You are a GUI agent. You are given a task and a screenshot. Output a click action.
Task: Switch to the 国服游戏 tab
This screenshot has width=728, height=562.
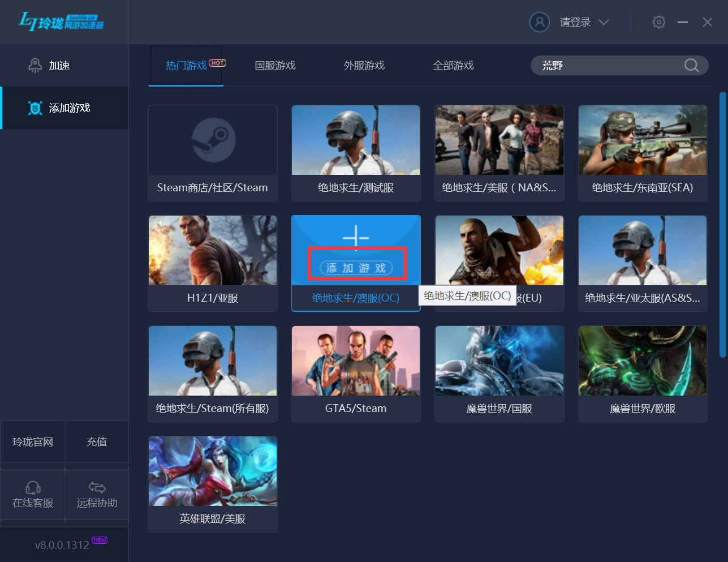[275, 65]
